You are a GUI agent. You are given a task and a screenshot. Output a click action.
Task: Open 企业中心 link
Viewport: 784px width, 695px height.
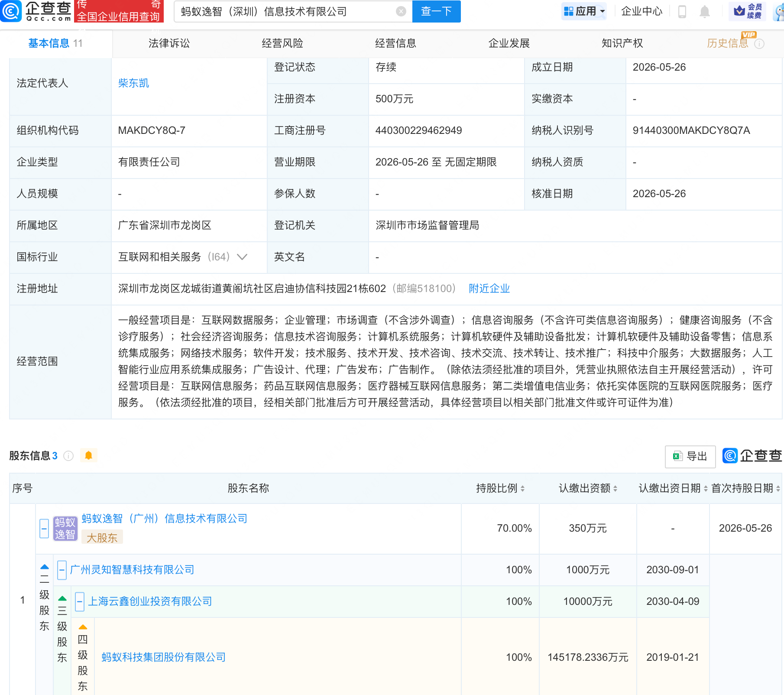coord(641,11)
